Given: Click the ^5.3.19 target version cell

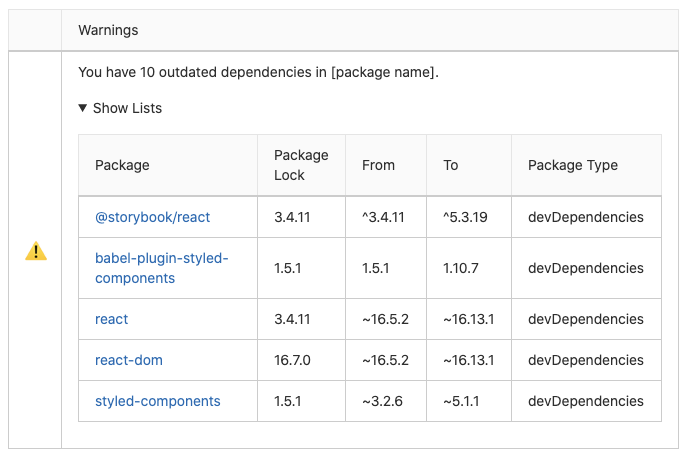Looking at the screenshot, I should coord(465,217).
